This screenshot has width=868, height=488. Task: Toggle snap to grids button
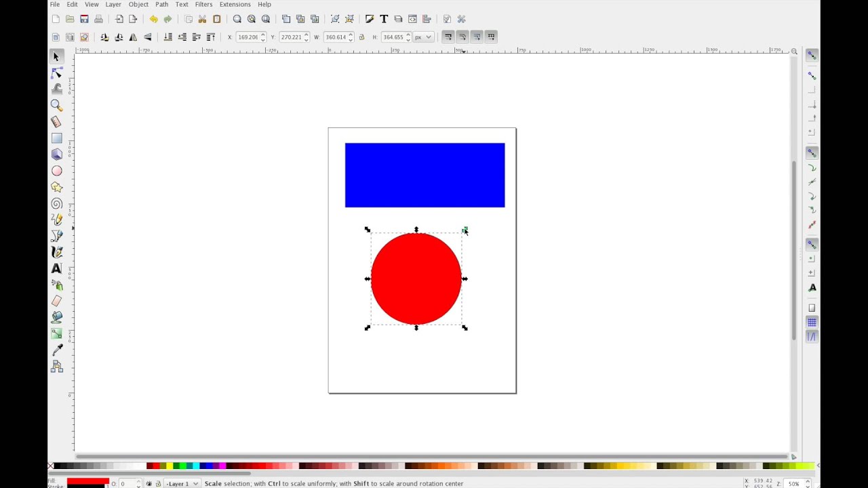(812, 323)
